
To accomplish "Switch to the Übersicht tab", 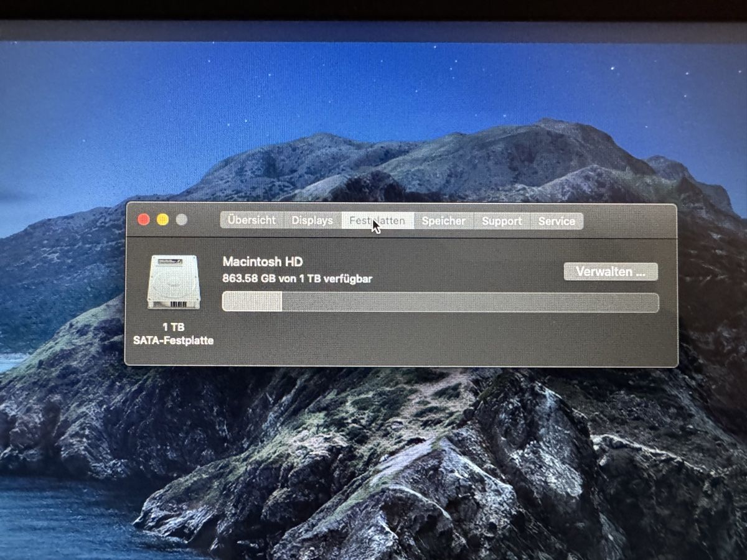I will (x=251, y=220).
